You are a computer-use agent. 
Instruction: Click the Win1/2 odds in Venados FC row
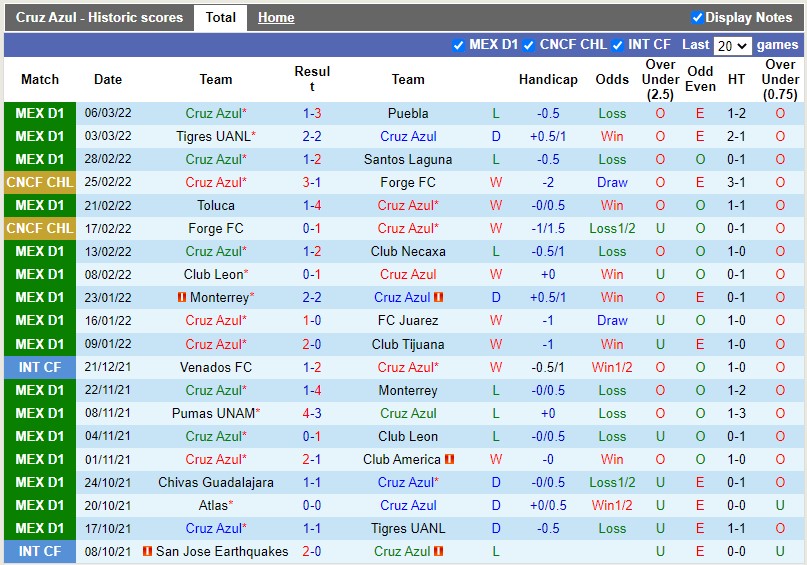point(612,367)
